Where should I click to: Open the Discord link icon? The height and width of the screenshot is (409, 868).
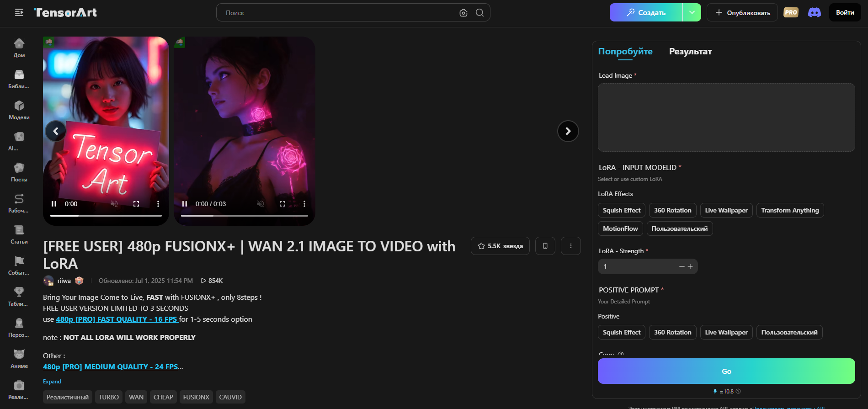815,12
